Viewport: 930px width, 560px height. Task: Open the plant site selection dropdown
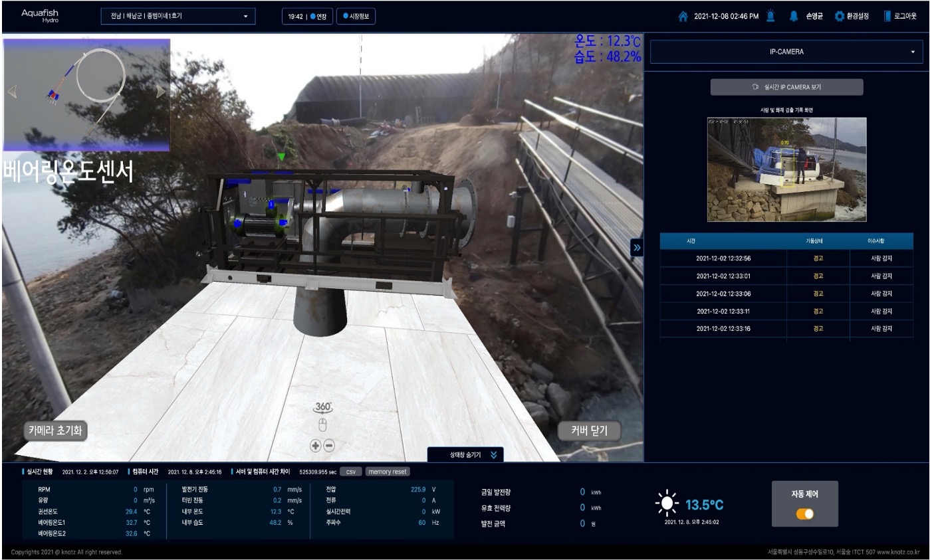point(178,17)
